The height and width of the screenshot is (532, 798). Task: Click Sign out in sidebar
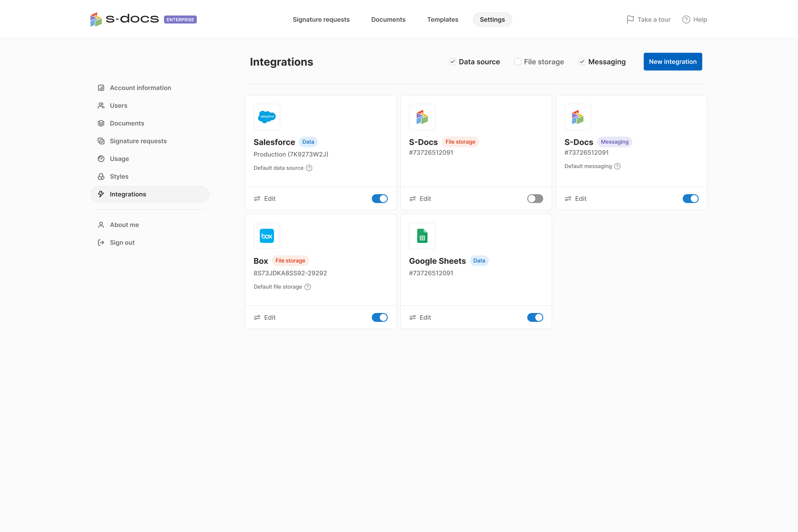pos(150,242)
